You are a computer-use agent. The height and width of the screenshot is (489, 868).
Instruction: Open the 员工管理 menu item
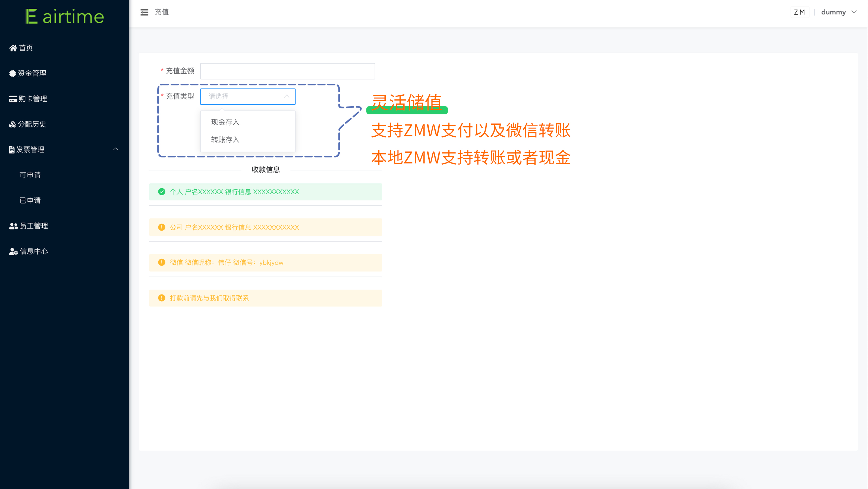64,226
